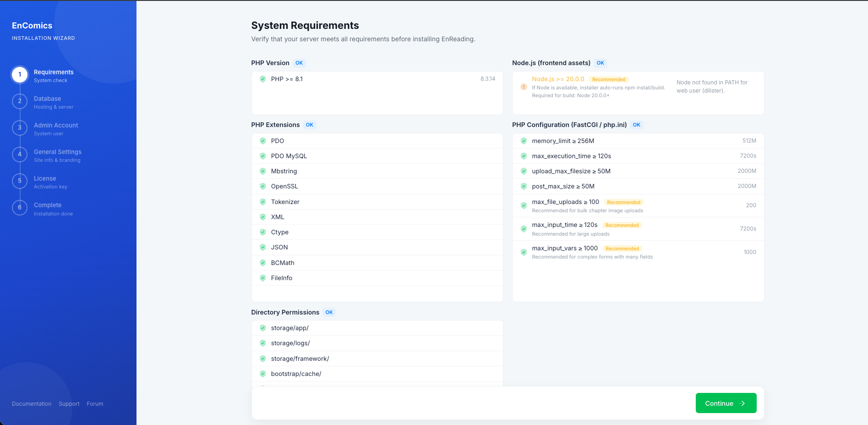Click the check icon next to XML

pos(263,217)
